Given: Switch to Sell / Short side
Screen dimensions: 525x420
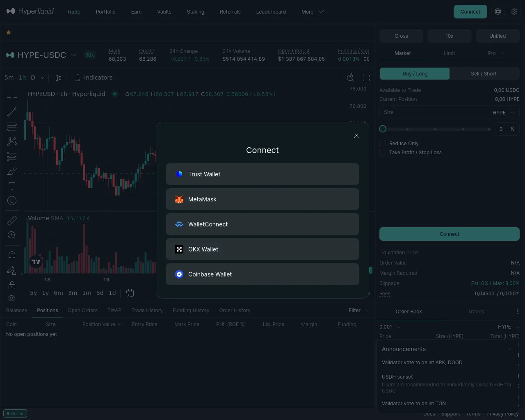Looking at the screenshot, I should coord(484,74).
